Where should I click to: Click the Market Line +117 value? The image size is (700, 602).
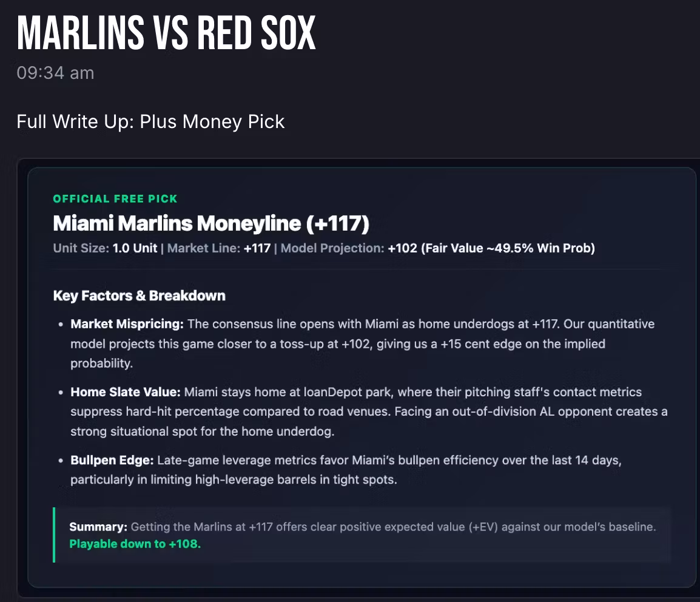click(x=257, y=248)
